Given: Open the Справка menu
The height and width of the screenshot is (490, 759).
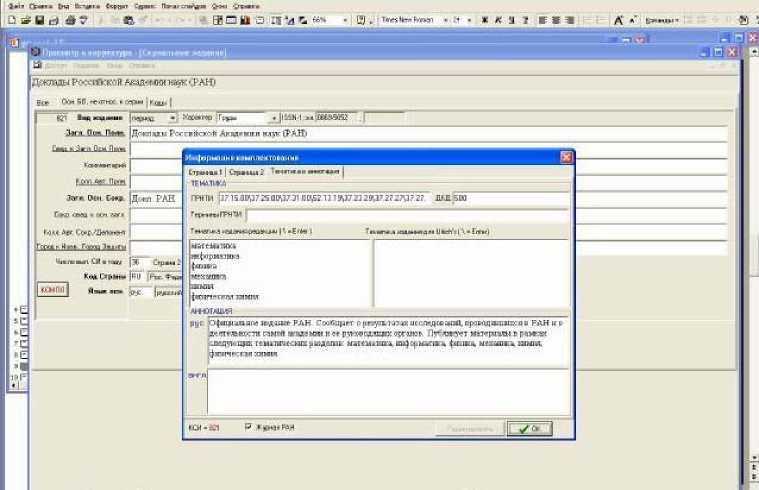Looking at the screenshot, I should (x=246, y=6).
